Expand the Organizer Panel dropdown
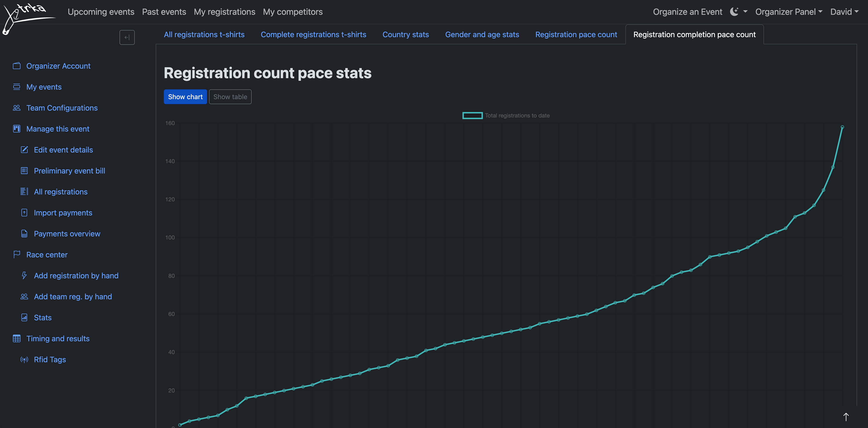The height and width of the screenshot is (428, 868). click(x=788, y=12)
